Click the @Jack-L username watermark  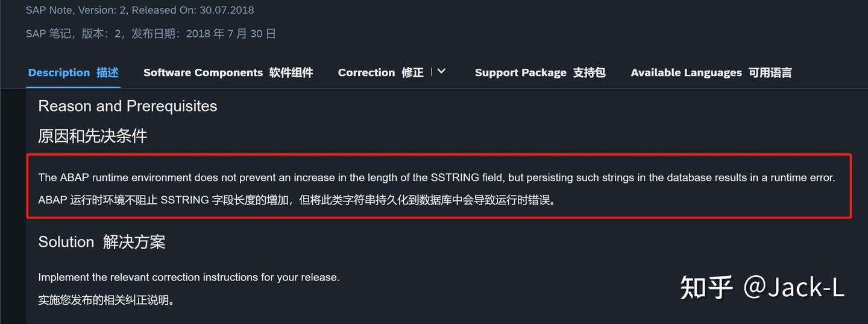pos(793,287)
